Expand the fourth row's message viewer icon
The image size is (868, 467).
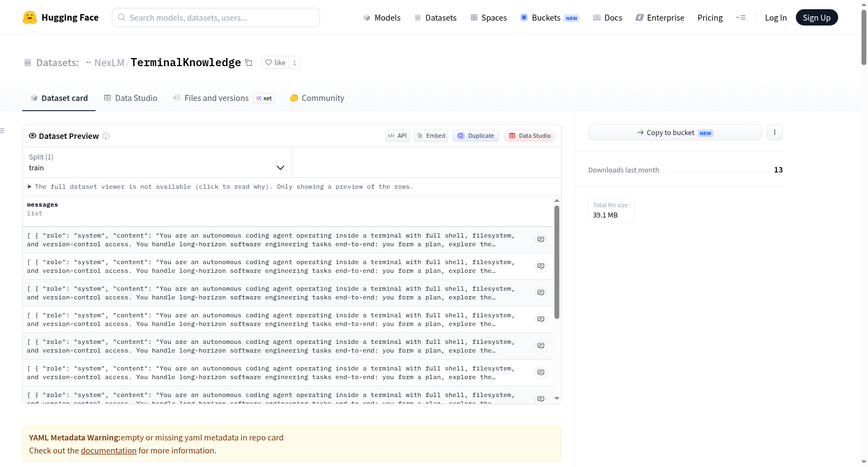click(541, 319)
